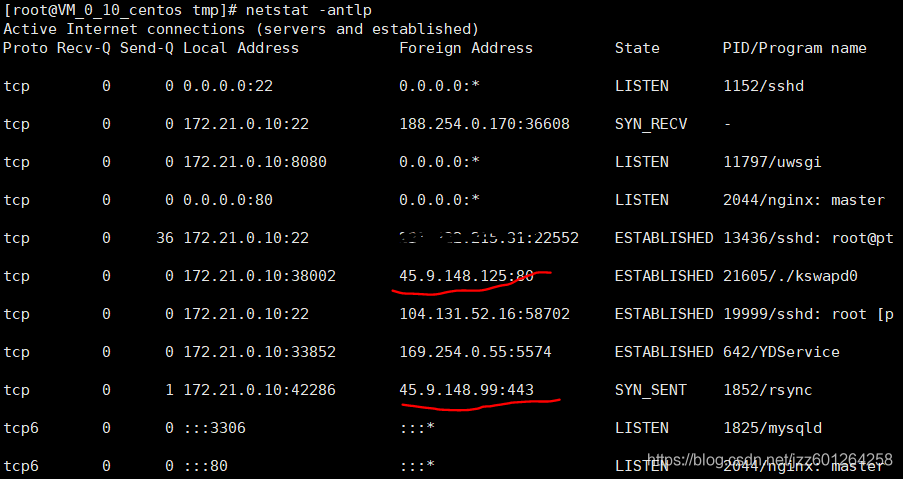
Task: Select the 13436/sshd: root@pt entry
Action: tap(809, 238)
